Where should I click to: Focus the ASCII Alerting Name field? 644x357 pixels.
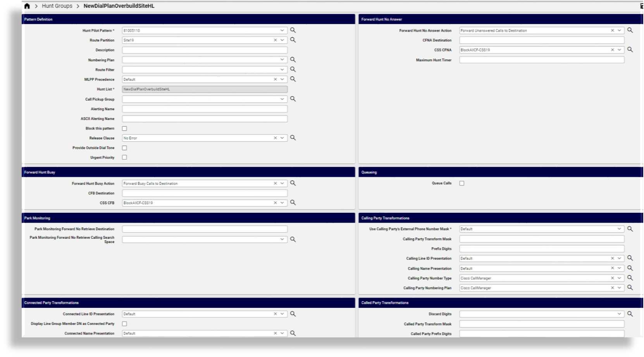click(x=205, y=119)
